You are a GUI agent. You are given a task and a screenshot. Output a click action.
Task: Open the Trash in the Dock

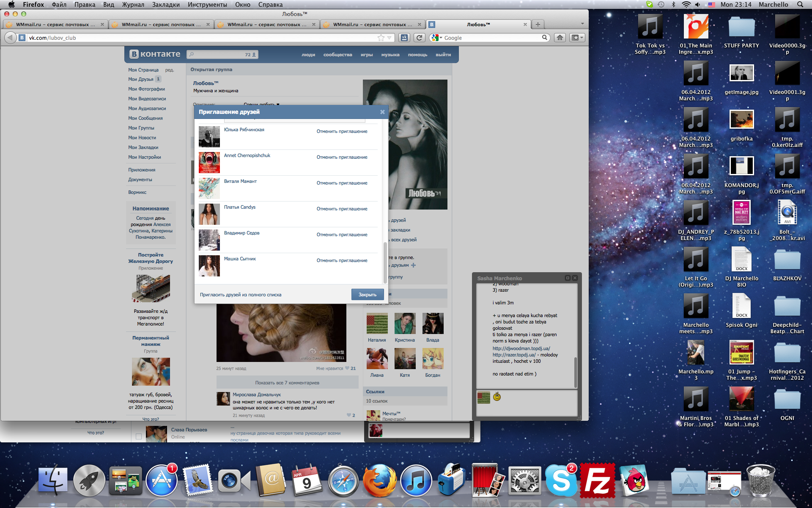[x=760, y=481]
